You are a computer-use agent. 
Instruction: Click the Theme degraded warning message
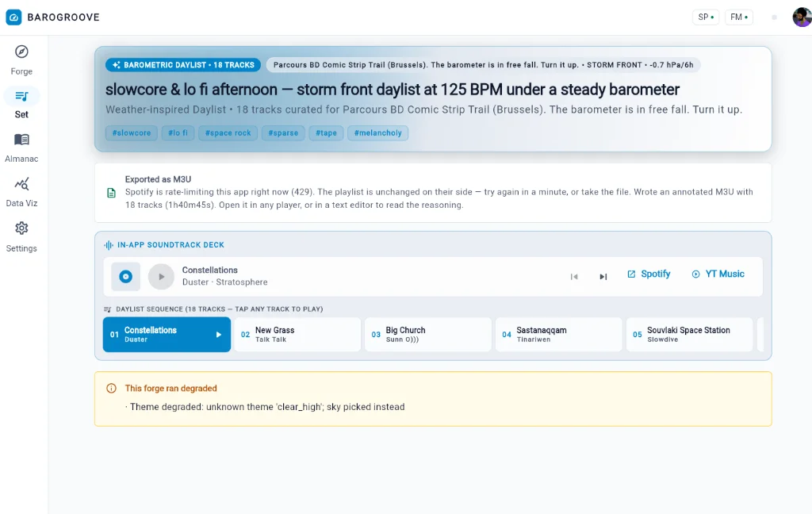[x=265, y=407]
